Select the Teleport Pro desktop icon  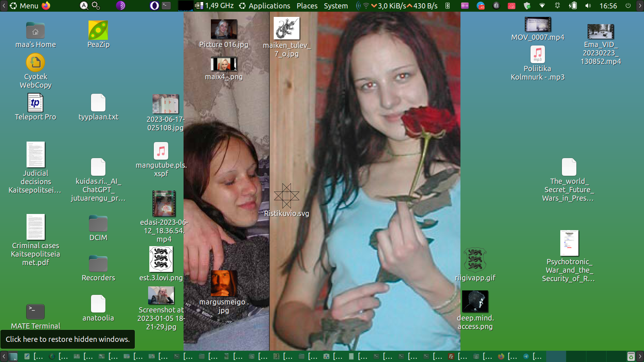point(35,103)
